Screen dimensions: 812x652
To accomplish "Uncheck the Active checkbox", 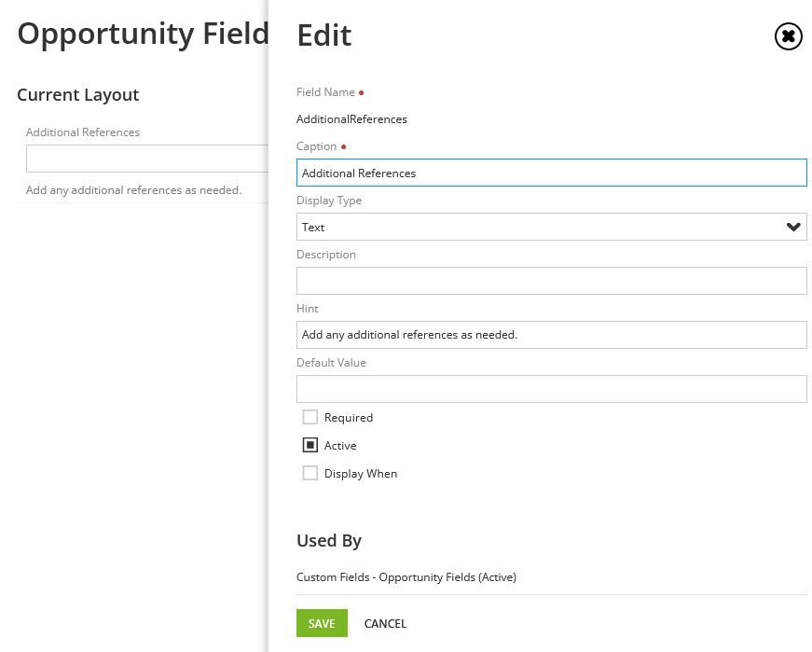I will point(310,445).
